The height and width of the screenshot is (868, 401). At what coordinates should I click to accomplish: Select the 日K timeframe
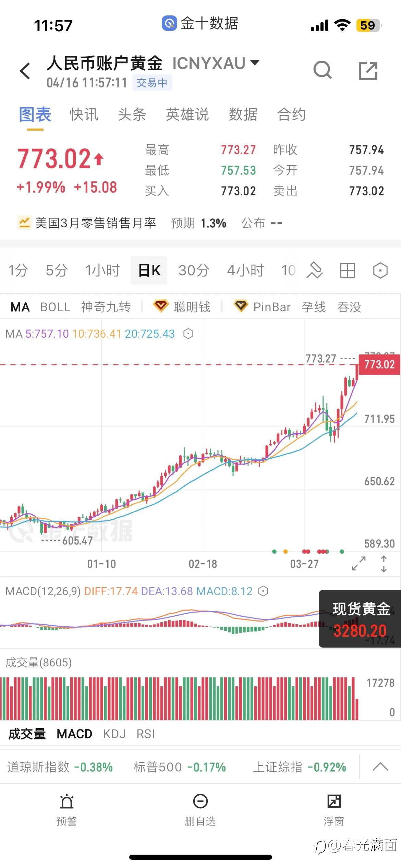point(149,270)
